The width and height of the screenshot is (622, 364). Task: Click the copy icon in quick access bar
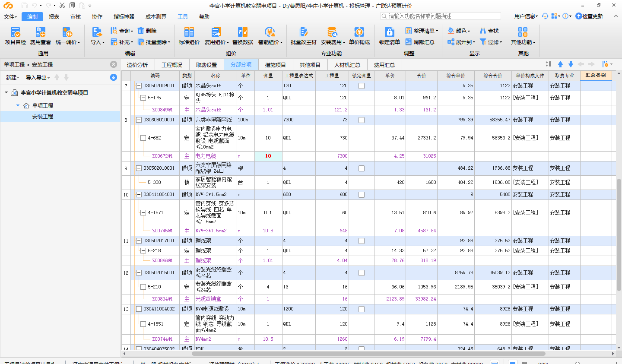click(x=72, y=5)
